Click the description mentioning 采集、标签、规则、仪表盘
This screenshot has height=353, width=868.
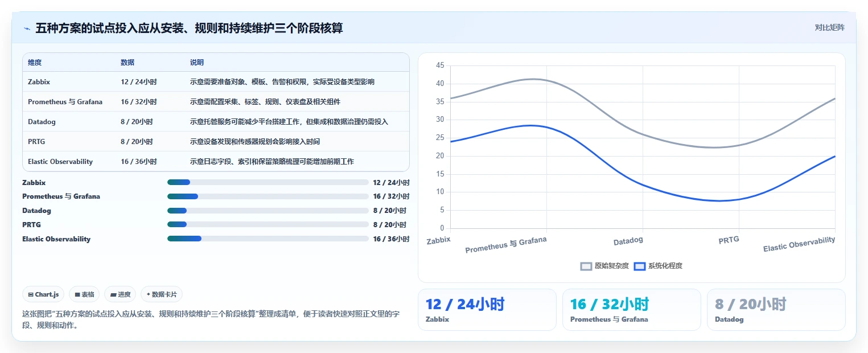265,102
